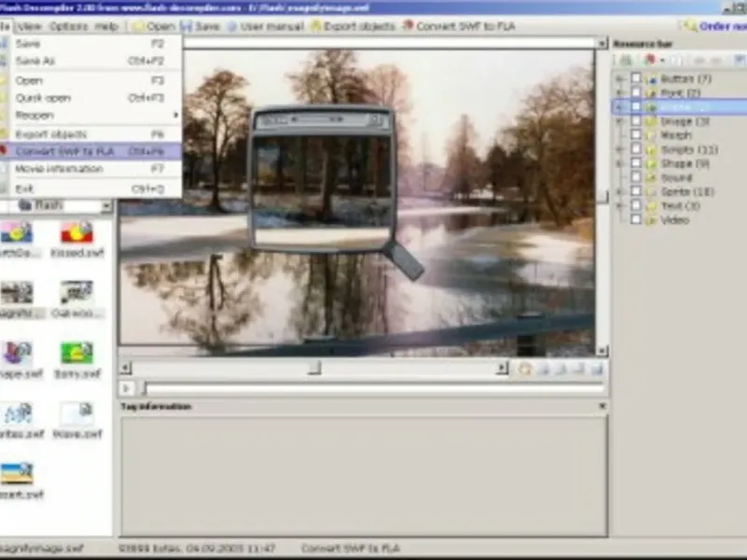This screenshot has height=560, width=747.
Task: Click the playback timeline slider thumb
Action: coord(145,388)
